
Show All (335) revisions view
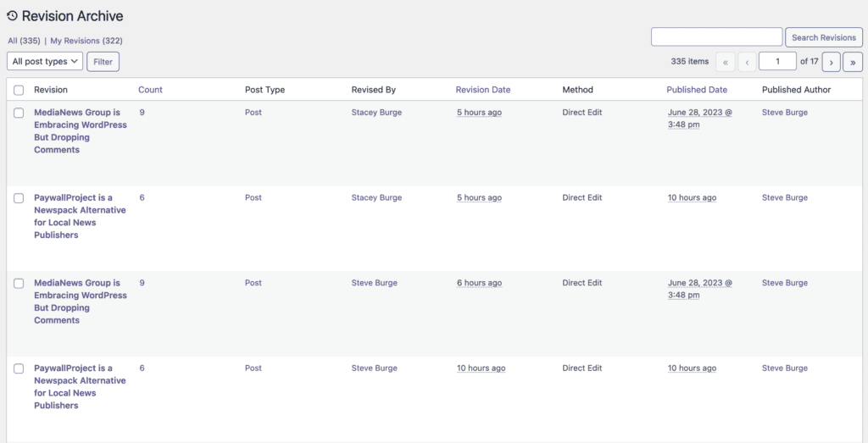(x=24, y=41)
